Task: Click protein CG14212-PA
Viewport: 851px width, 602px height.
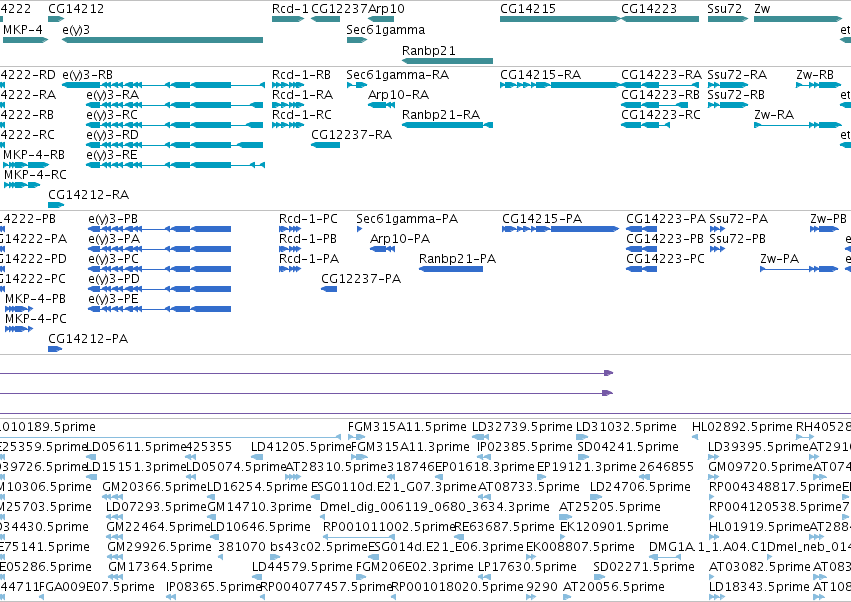Action: [x=55, y=349]
